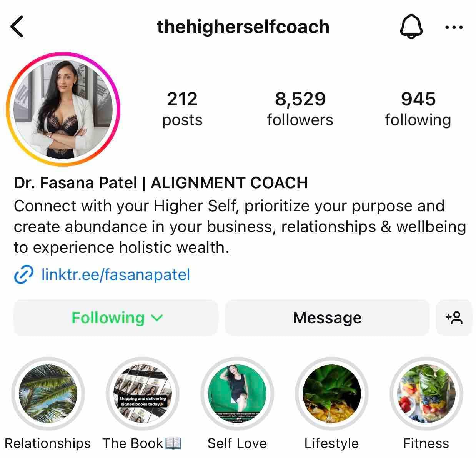Viewport: 476px width, 458px height.
Task: Open linktr.ee/fasanapatel link
Action: point(115,274)
